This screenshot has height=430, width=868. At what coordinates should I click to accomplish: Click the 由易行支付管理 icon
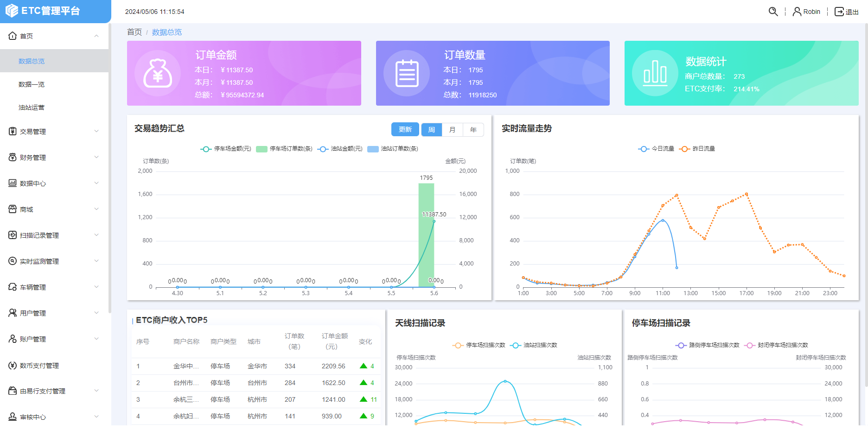pyautogui.click(x=13, y=391)
